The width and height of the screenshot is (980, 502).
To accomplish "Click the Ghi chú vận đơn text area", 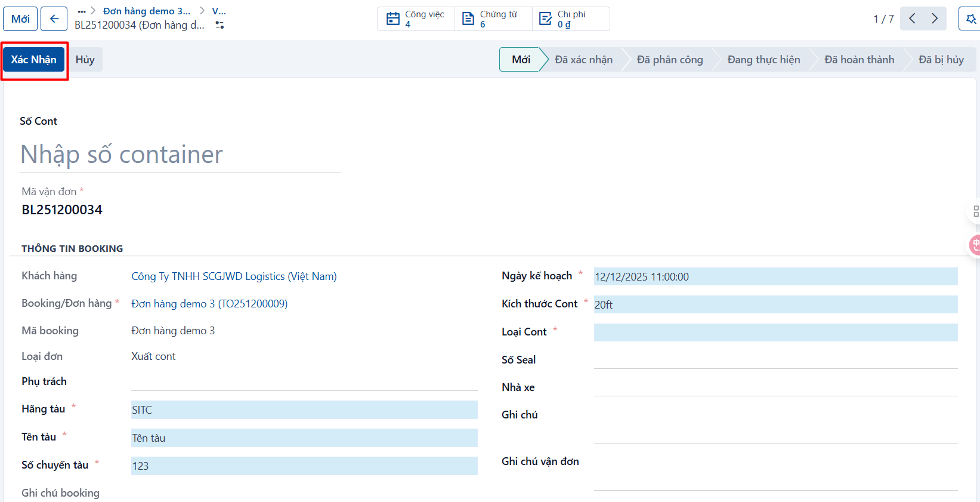I will pos(775,472).
